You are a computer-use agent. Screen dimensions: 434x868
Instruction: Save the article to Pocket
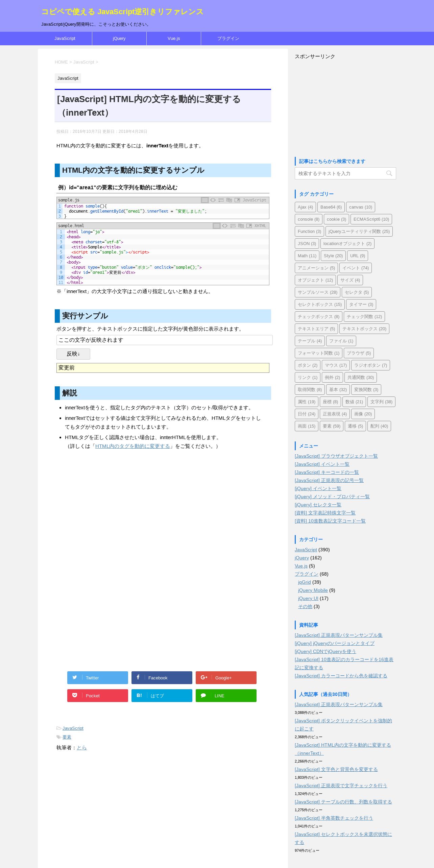(x=98, y=696)
